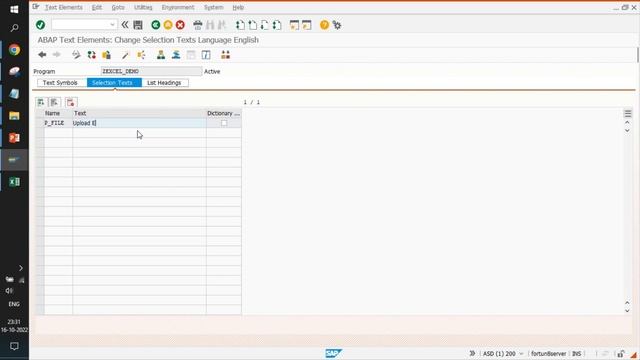
Task: Open the Windows notification center icon
Action: pyautogui.click(x=14, y=346)
